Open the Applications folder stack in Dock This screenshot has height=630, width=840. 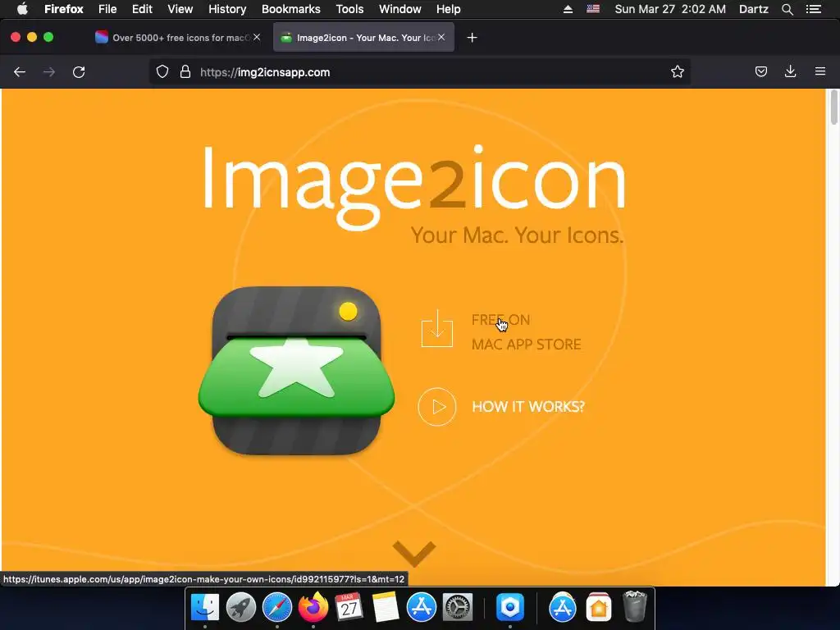(563, 608)
